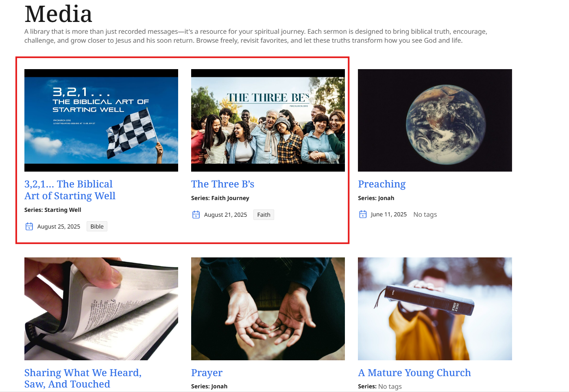Open 'Sharing What We Heard, Saw, And Touched' link
This screenshot has width=569, height=392.
(83, 379)
